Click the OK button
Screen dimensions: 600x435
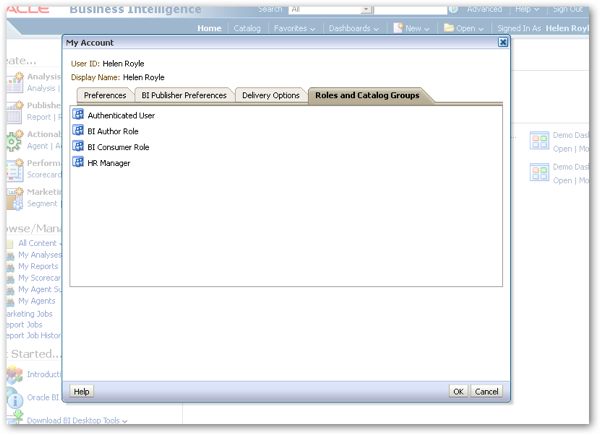(458, 391)
